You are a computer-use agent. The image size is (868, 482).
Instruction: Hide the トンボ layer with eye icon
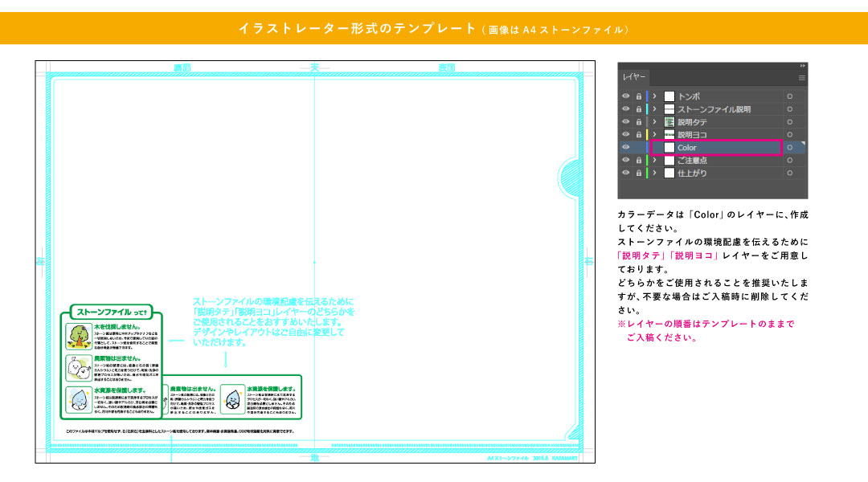(x=626, y=96)
